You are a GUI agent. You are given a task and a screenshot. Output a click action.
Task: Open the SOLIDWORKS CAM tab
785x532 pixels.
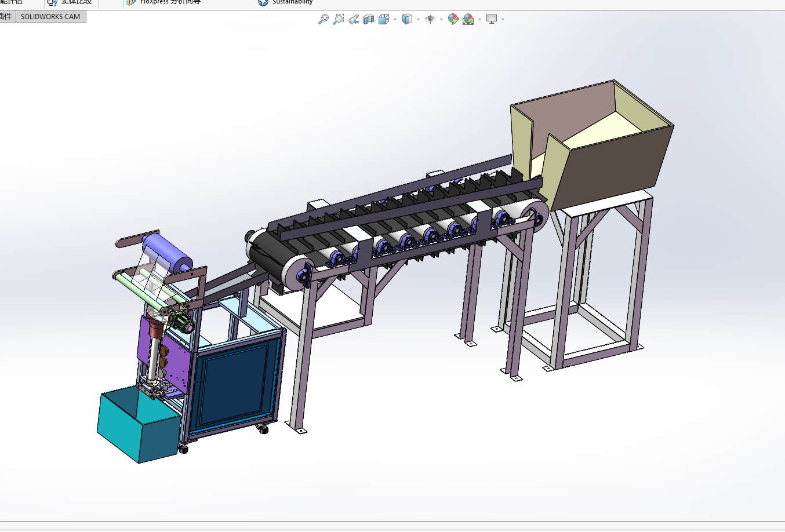coord(50,17)
